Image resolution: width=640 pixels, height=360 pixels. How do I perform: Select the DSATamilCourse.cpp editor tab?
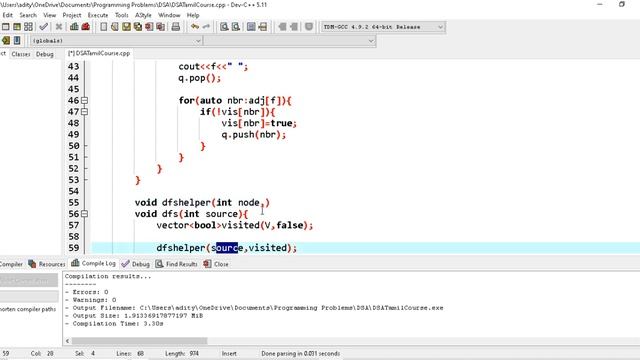pos(99,53)
